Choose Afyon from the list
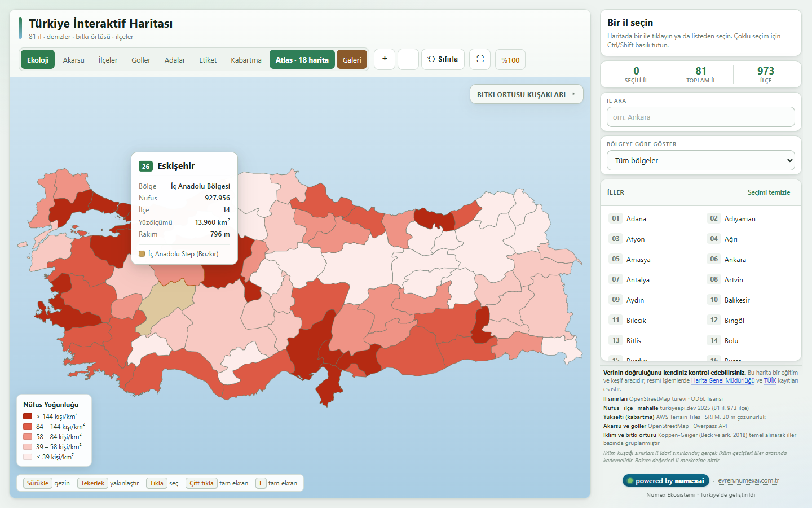This screenshot has width=812, height=508. click(652, 239)
